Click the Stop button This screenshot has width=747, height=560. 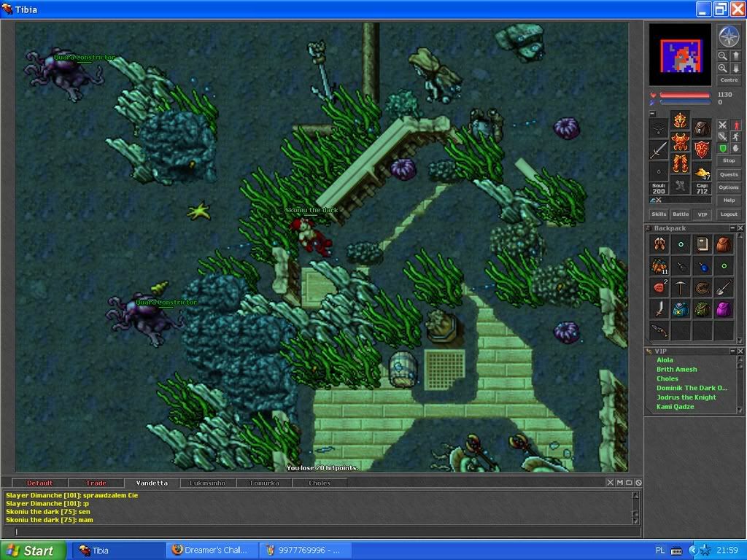click(x=729, y=161)
